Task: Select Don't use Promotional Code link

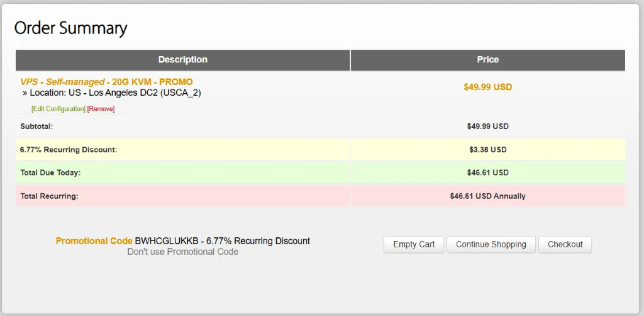Action: [x=182, y=252]
